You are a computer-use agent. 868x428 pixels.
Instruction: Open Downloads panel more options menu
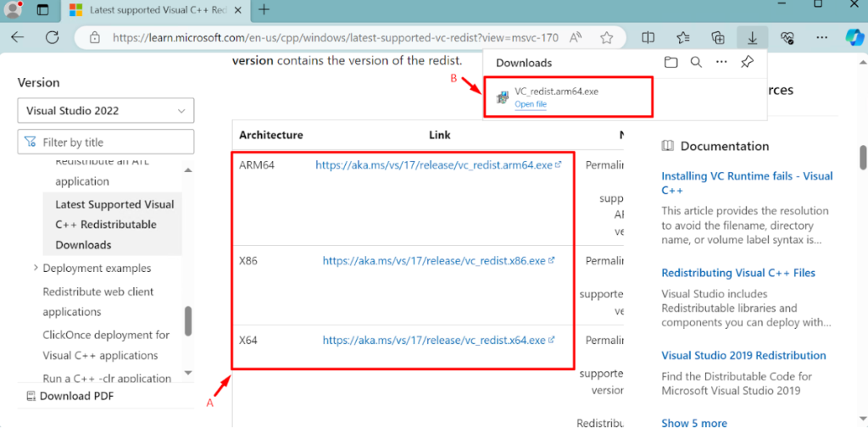point(721,63)
